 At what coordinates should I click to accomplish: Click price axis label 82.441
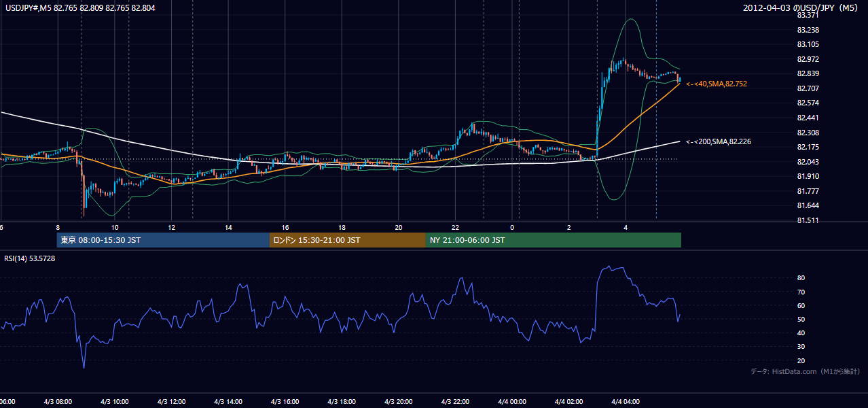[808, 118]
